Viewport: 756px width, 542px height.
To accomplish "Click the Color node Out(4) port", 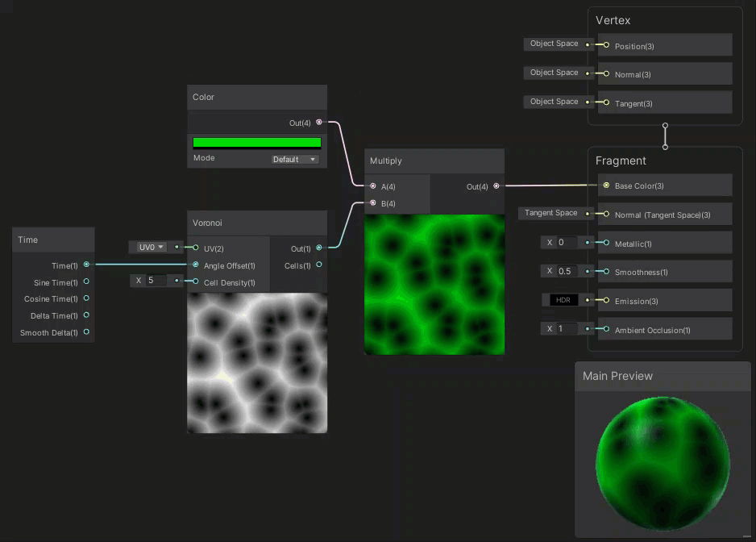I will click(319, 123).
